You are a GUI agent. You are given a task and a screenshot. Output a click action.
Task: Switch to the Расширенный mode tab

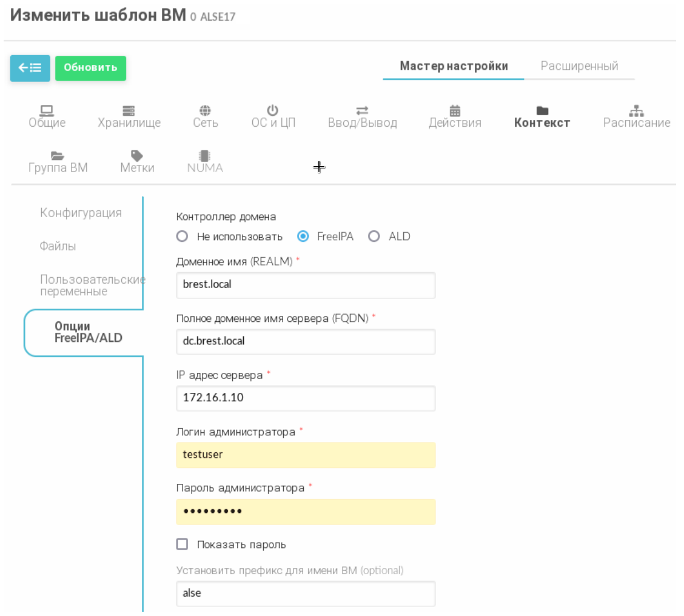click(579, 66)
